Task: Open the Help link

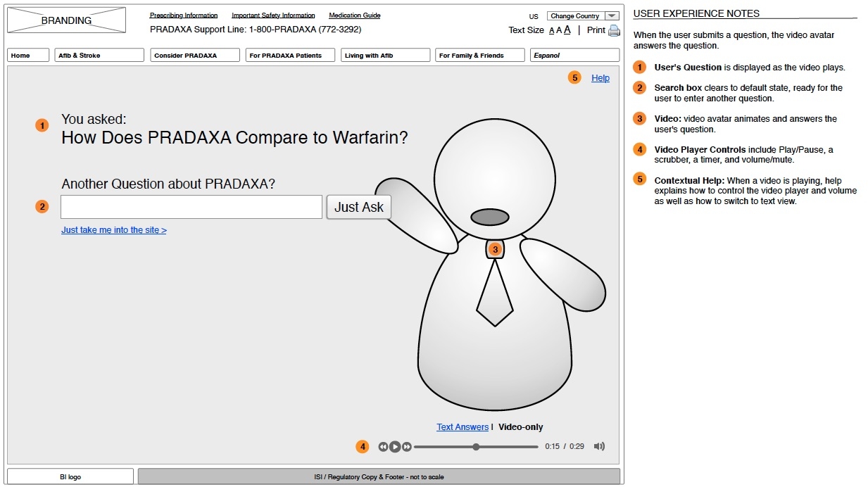Action: point(600,78)
